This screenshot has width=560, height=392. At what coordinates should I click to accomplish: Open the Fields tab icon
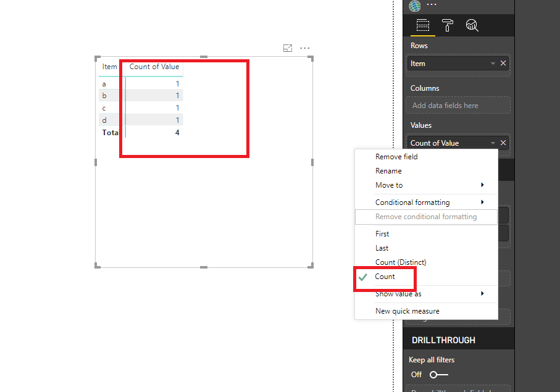422,25
